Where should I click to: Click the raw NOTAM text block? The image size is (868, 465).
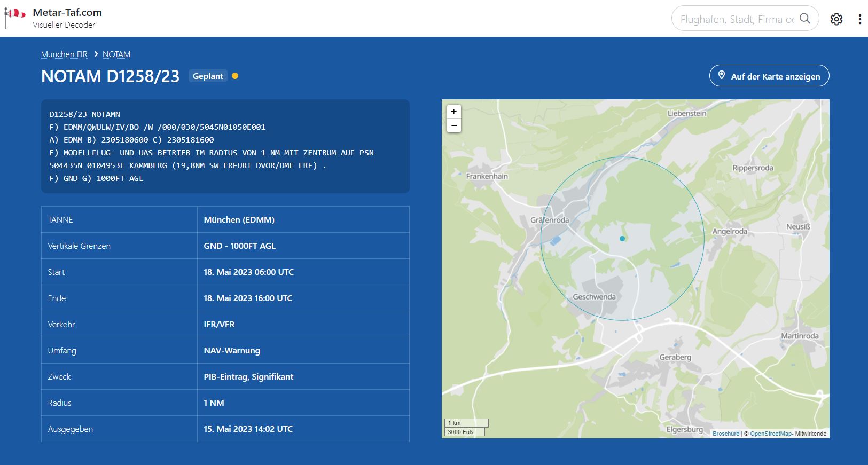pos(225,146)
